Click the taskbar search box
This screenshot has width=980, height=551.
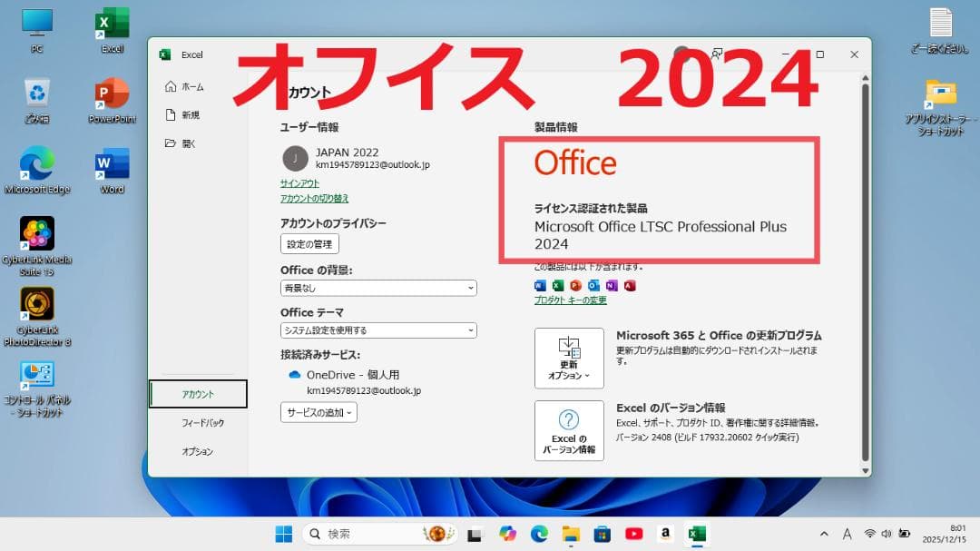click(x=378, y=534)
